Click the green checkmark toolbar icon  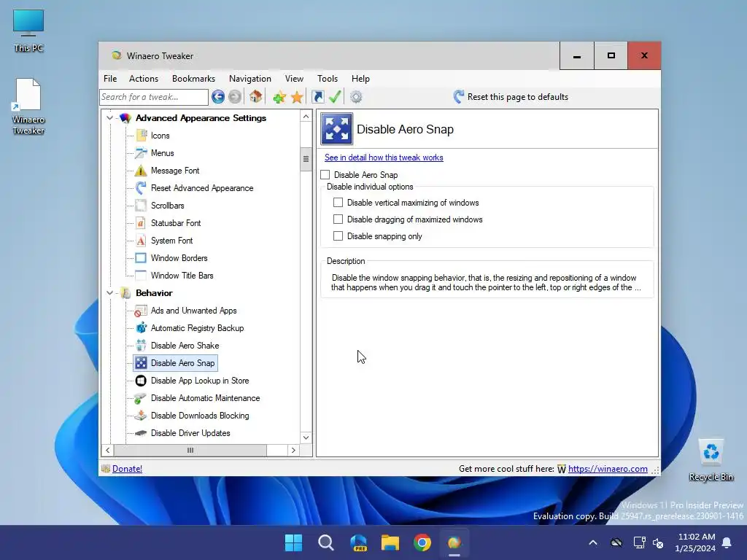point(335,97)
